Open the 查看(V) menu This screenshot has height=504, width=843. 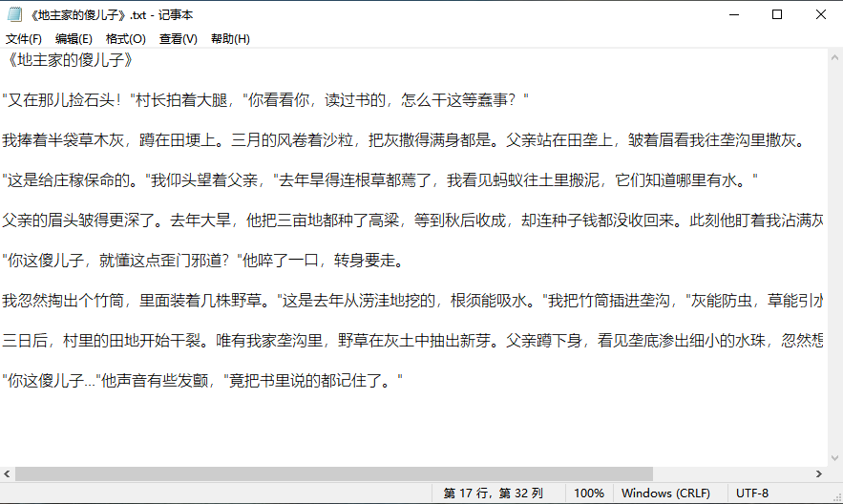click(x=178, y=39)
